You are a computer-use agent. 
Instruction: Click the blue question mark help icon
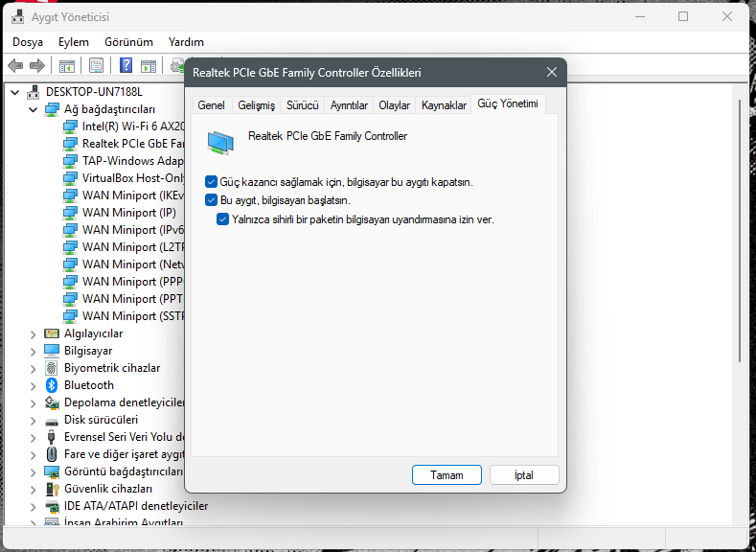(126, 65)
